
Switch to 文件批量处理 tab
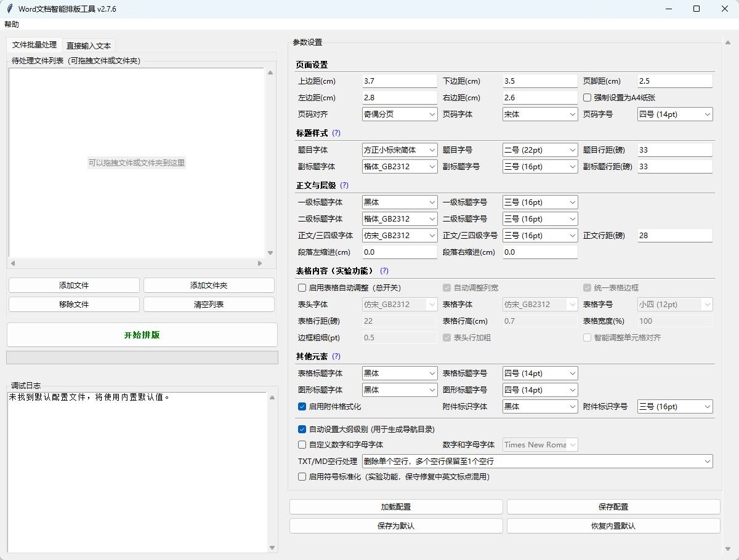point(34,45)
